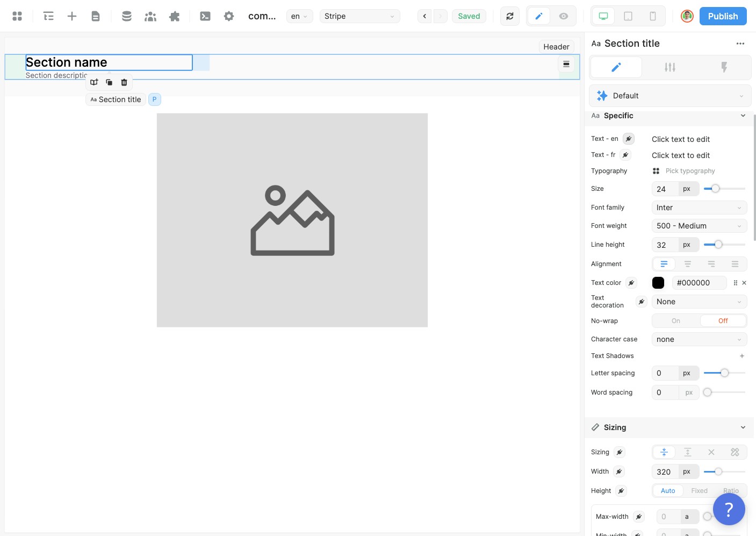The height and width of the screenshot is (536, 756).
Task: Click the delete trash icon on element
Action: 124,82
